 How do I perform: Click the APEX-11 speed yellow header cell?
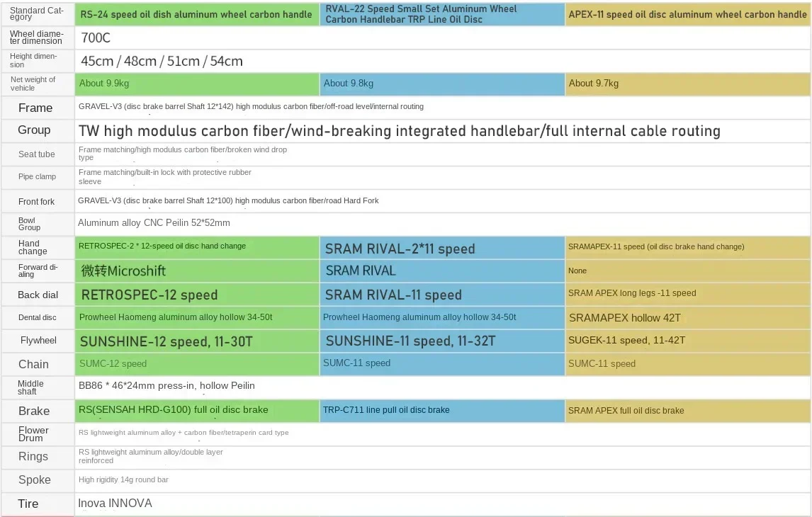pos(687,14)
